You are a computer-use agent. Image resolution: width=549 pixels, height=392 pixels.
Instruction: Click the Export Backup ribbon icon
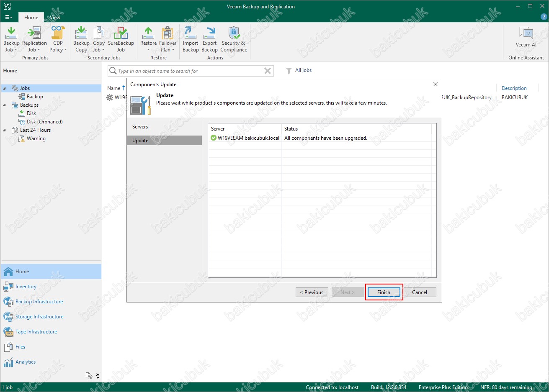209,39
